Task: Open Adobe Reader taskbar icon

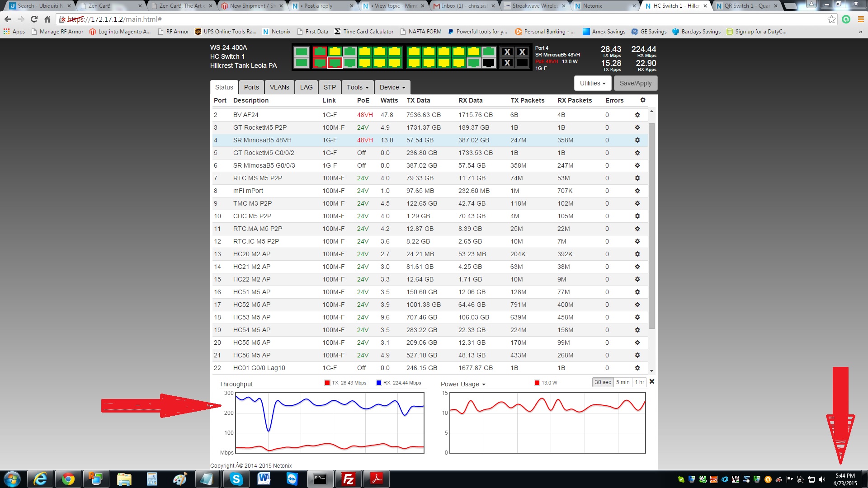Action: (x=376, y=479)
